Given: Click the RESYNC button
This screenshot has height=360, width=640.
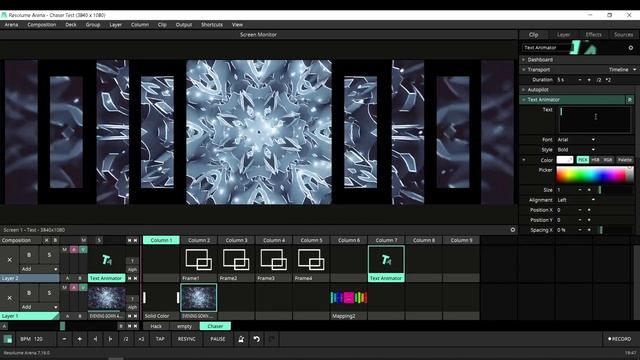Looking at the screenshot, I should coord(187,339).
